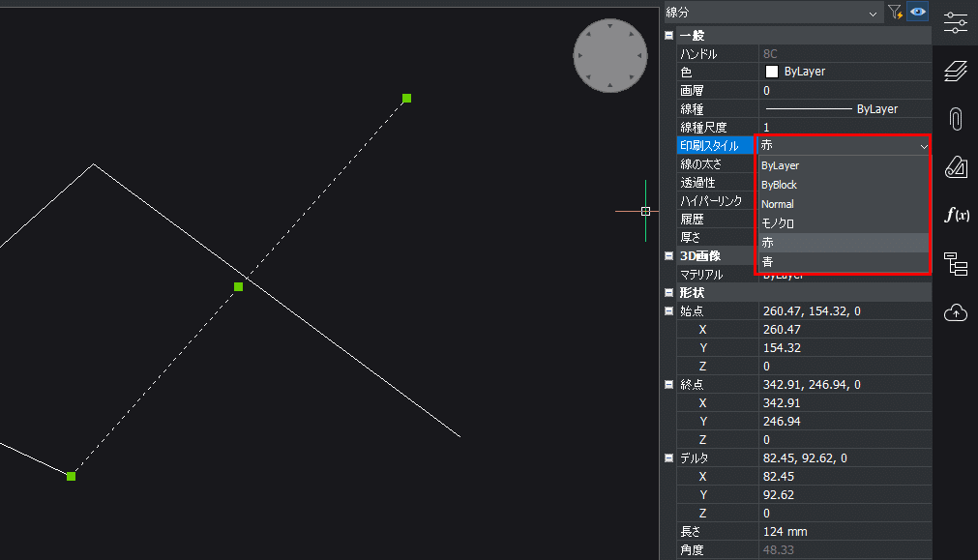Collapse the 始点 coordinate group
This screenshot has height=560, width=978.
[668, 310]
